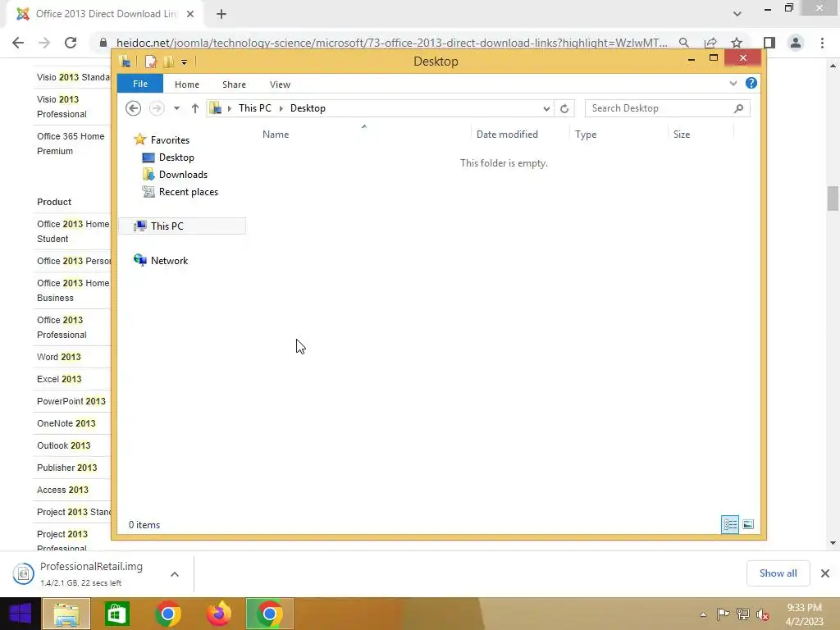Viewport: 840px width, 630px height.
Task: Click ProfessionalRetail.img download item
Action: tap(90, 573)
